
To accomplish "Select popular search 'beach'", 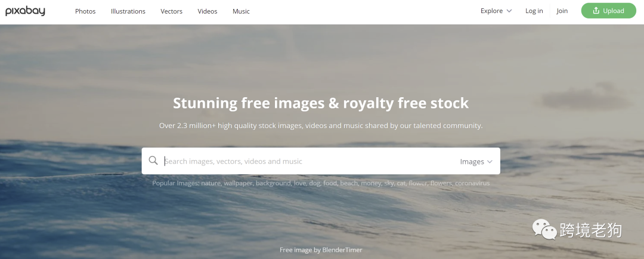I will (349, 183).
